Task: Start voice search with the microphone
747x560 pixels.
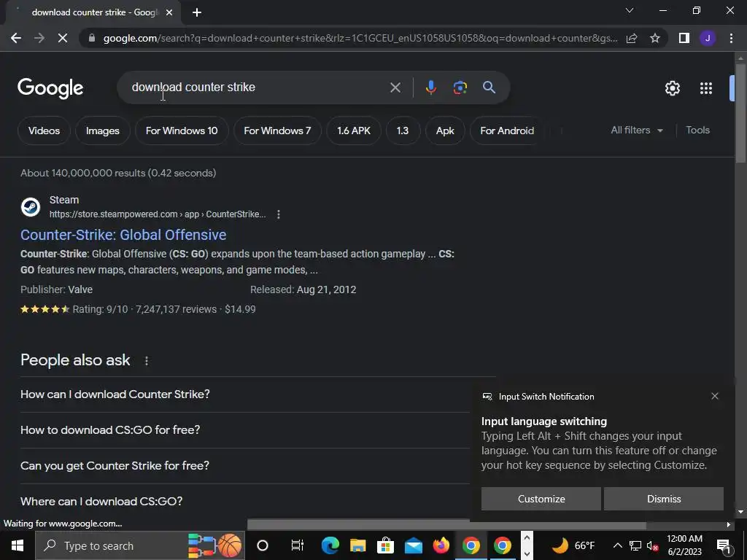Action: [x=430, y=87]
